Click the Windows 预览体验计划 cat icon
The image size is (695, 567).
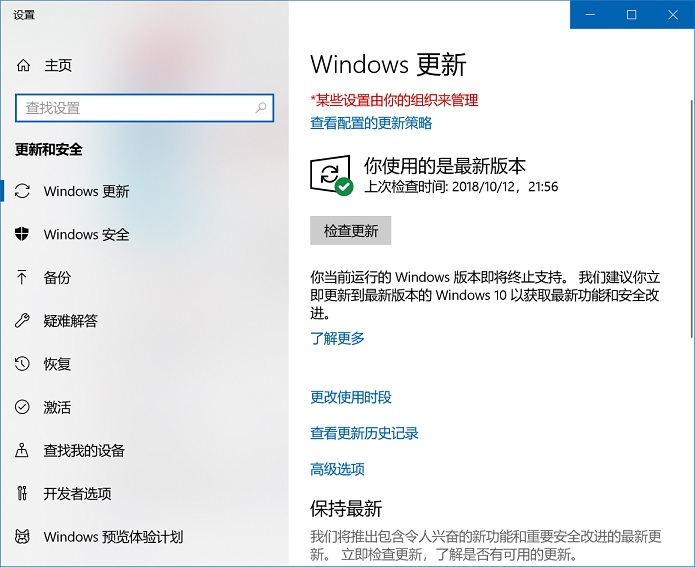click(x=22, y=536)
